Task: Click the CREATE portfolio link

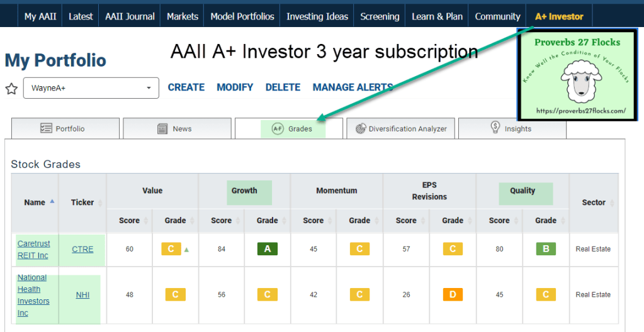Action: [186, 87]
